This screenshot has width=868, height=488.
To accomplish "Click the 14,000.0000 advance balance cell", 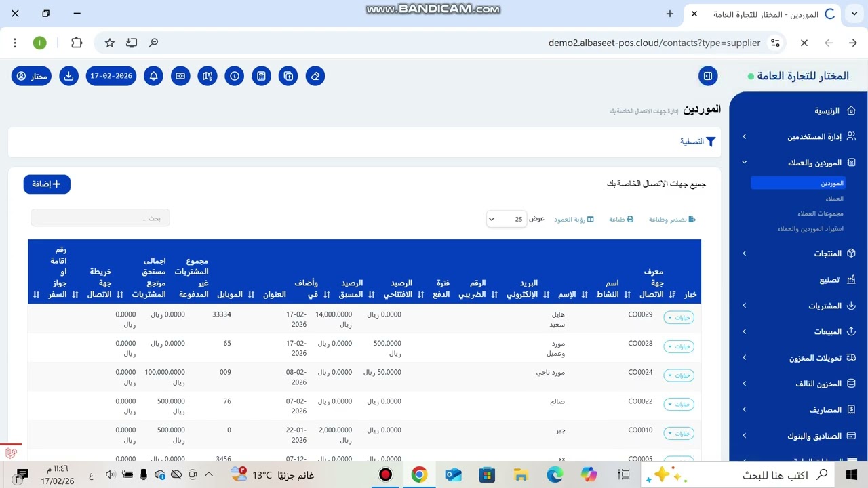I will [334, 319].
